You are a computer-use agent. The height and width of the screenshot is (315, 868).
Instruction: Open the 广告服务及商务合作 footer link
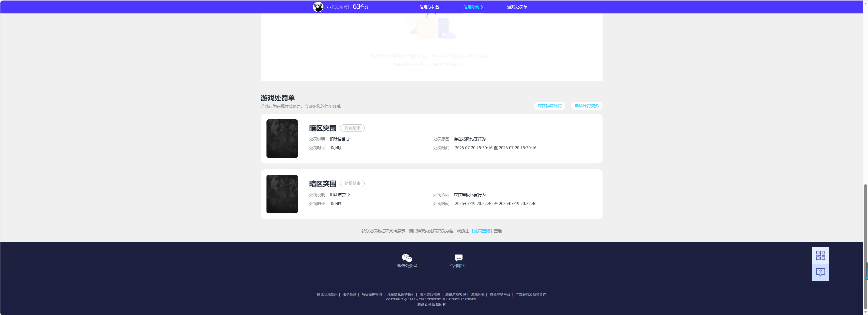tap(530, 294)
